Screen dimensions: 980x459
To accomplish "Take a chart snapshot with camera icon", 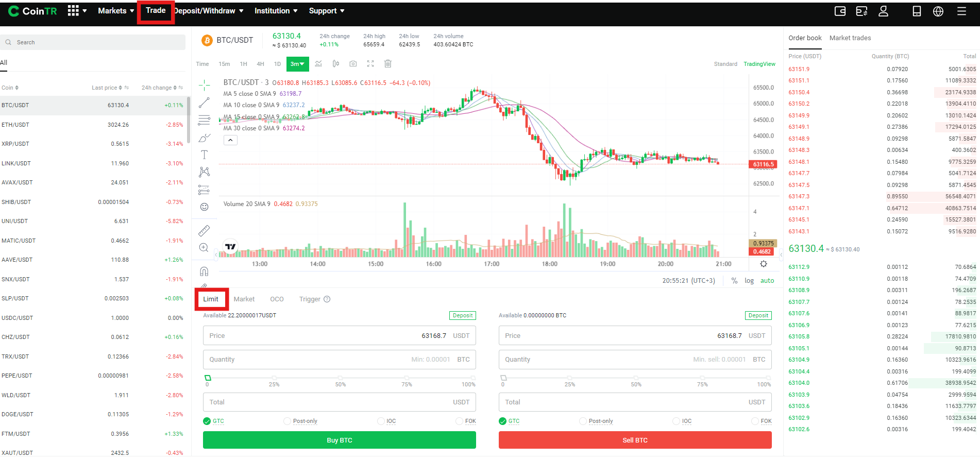I will 353,64.
